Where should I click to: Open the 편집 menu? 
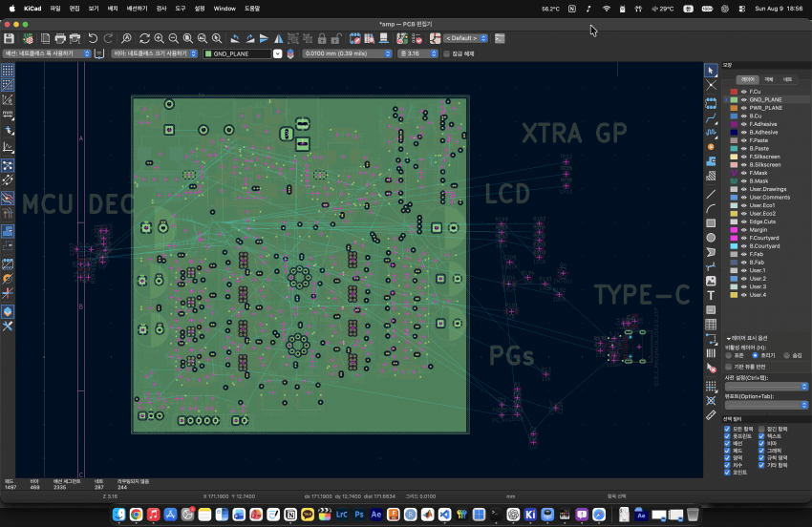pyautogui.click(x=75, y=9)
